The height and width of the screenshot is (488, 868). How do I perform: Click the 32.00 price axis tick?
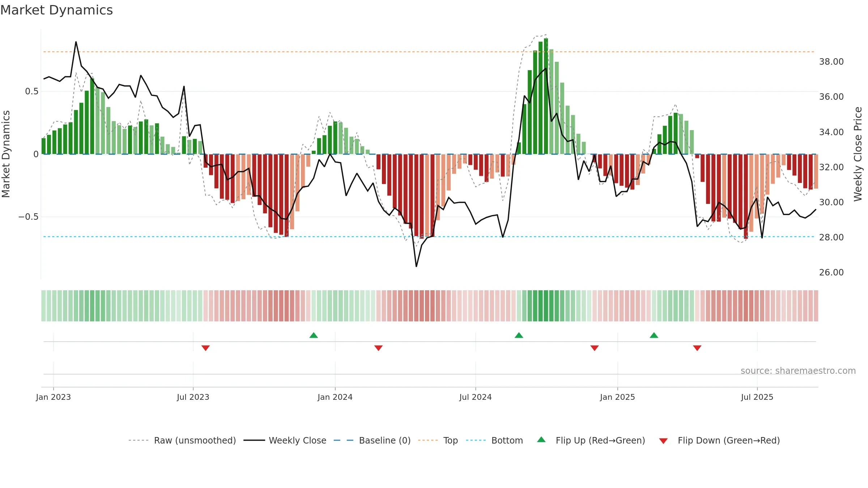point(831,167)
